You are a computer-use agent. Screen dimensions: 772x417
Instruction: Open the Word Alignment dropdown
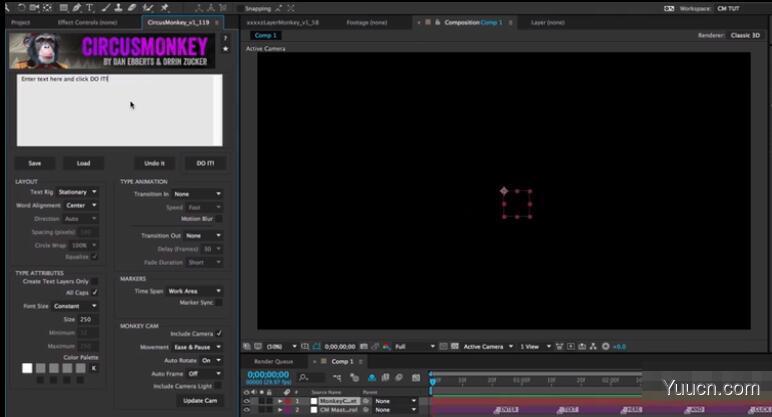point(81,205)
